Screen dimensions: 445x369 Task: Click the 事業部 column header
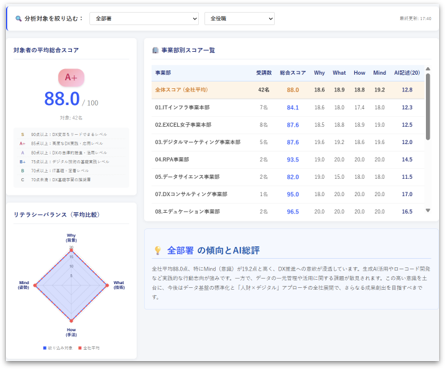point(163,73)
